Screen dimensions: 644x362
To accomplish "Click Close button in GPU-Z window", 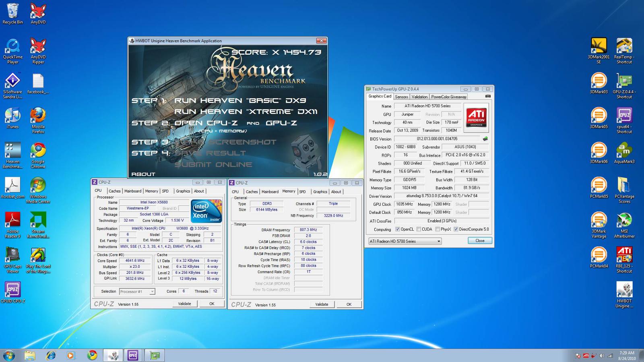I will point(480,240).
